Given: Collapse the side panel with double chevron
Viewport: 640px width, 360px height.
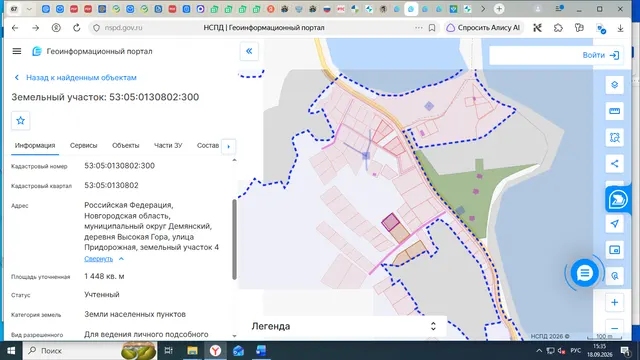Looking at the screenshot, I should [249, 51].
